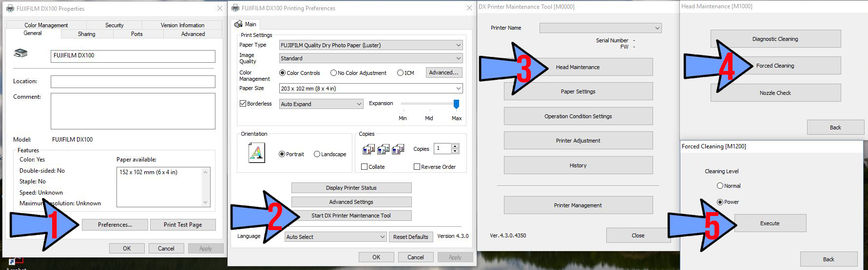Select the Landscape orientation radio button

coord(317,154)
